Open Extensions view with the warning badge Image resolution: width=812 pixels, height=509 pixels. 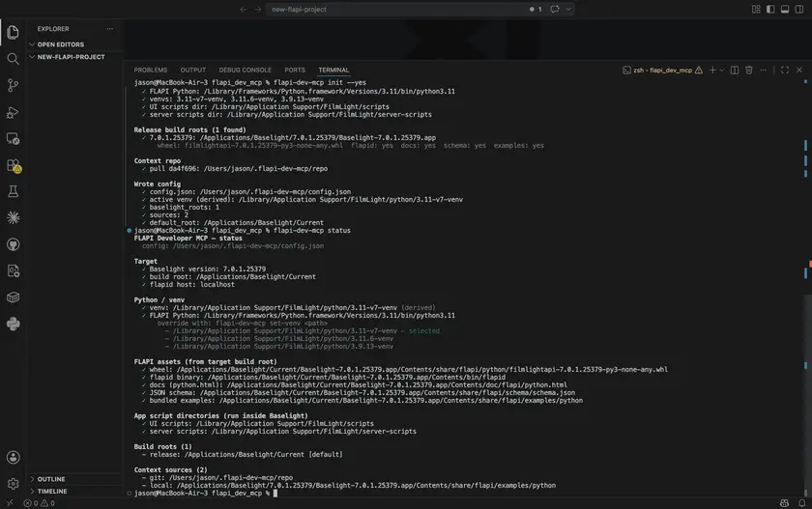13,165
